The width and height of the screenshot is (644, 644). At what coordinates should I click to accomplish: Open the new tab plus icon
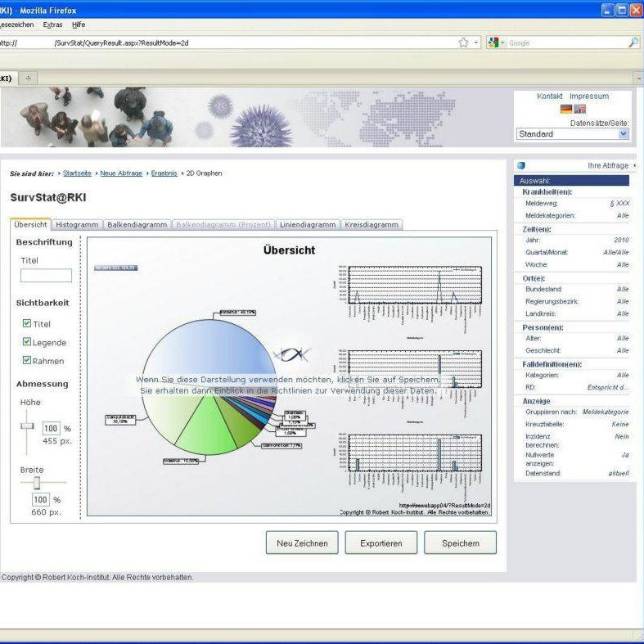click(x=29, y=78)
